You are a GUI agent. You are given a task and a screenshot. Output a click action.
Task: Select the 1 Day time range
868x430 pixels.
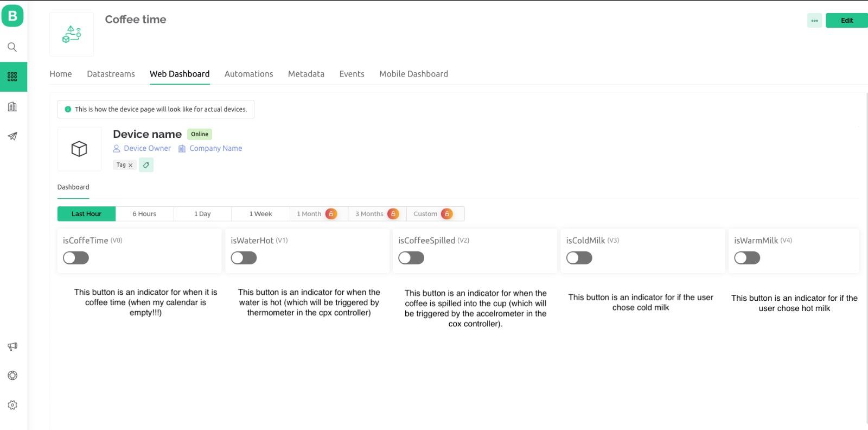[202, 214]
